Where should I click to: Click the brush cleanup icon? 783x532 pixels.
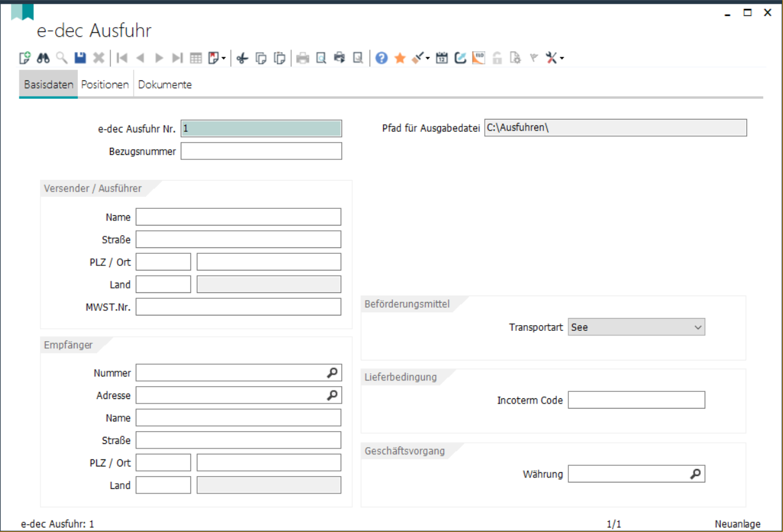pyautogui.click(x=418, y=58)
